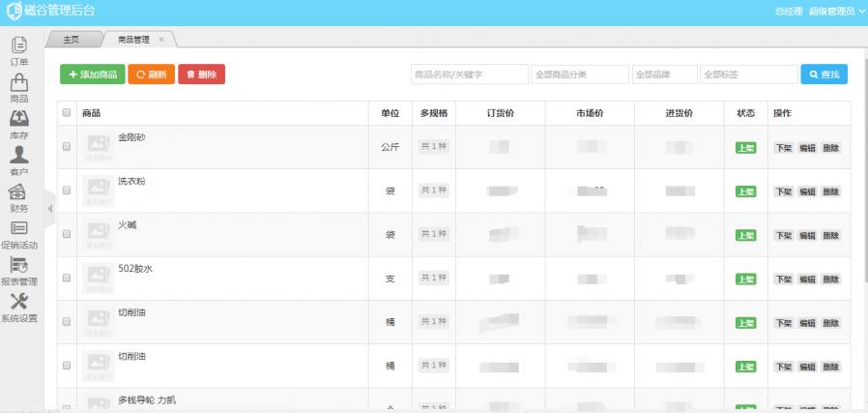
Task: Click the 促销活动 promotions sidebar icon
Action: pos(18,228)
